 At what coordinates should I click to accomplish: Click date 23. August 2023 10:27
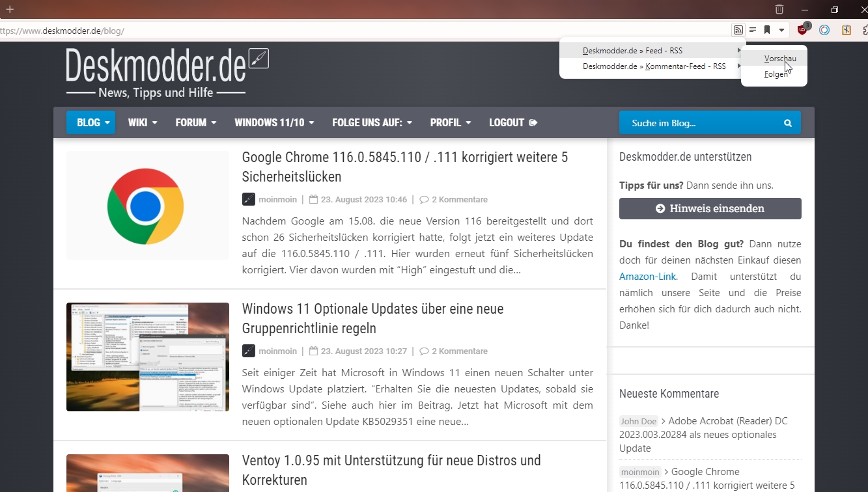click(x=364, y=351)
